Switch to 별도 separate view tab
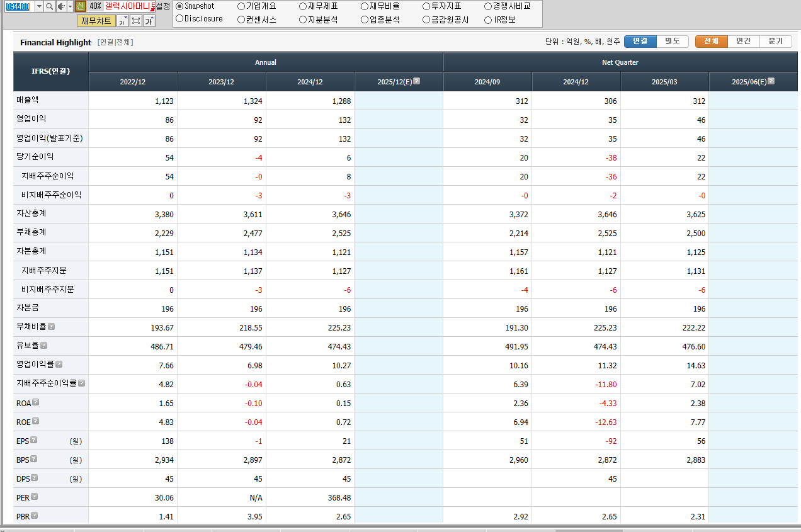The image size is (801, 532). click(673, 41)
